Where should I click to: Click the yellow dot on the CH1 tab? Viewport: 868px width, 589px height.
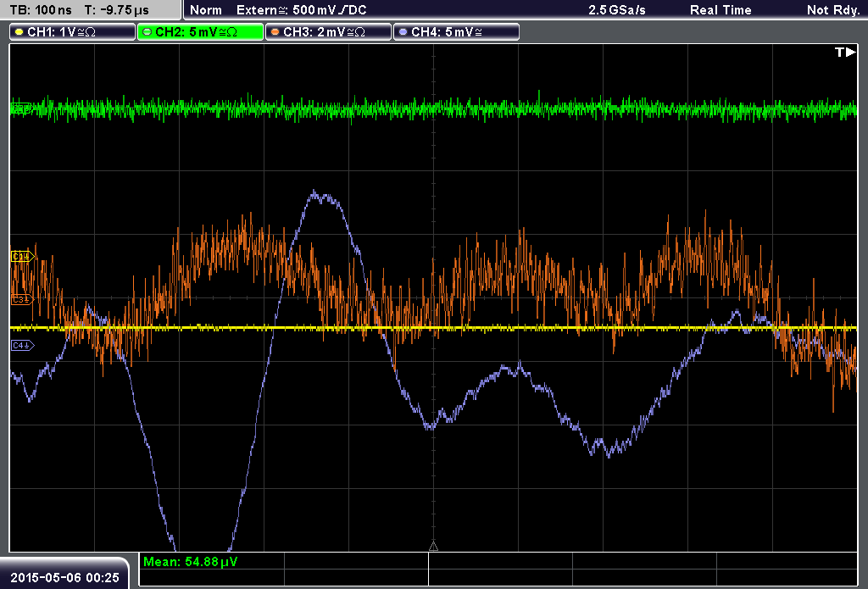click(x=19, y=32)
